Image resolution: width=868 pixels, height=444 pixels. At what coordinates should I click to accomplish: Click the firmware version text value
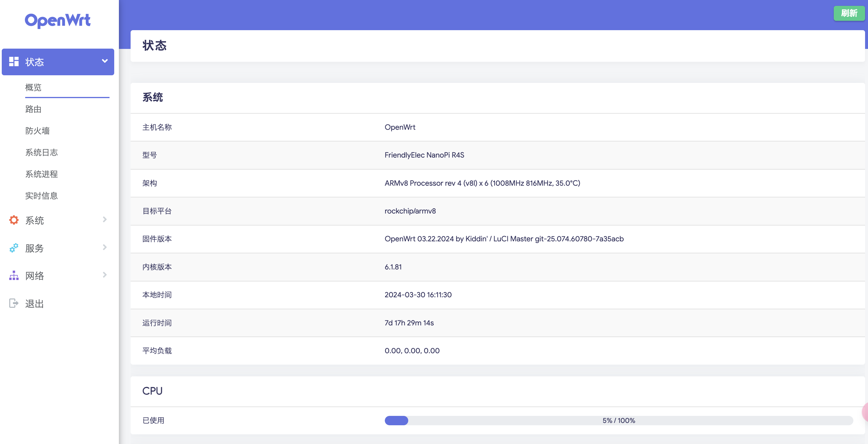(x=504, y=239)
